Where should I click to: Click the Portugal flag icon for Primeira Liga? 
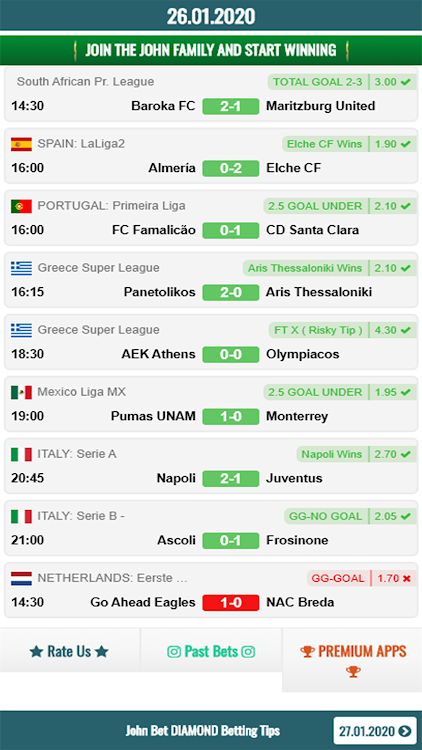tap(22, 206)
